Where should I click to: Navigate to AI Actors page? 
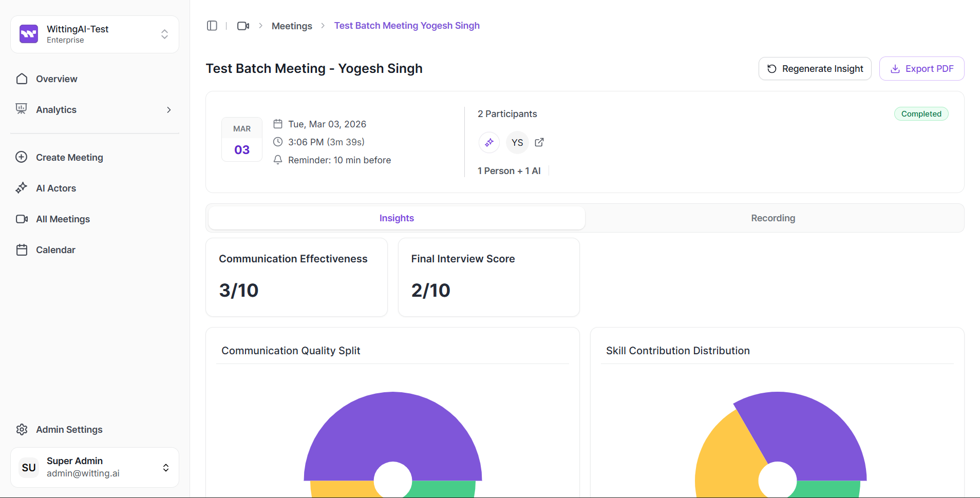point(56,188)
